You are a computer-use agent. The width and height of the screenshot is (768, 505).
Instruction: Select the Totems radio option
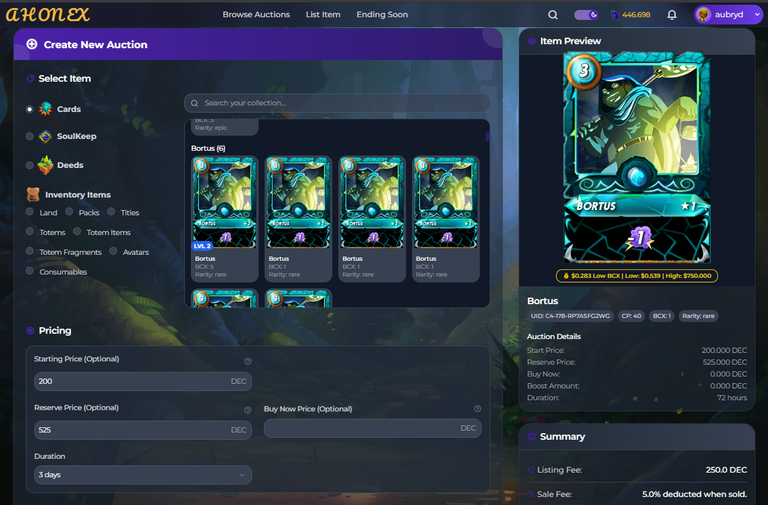click(x=29, y=231)
